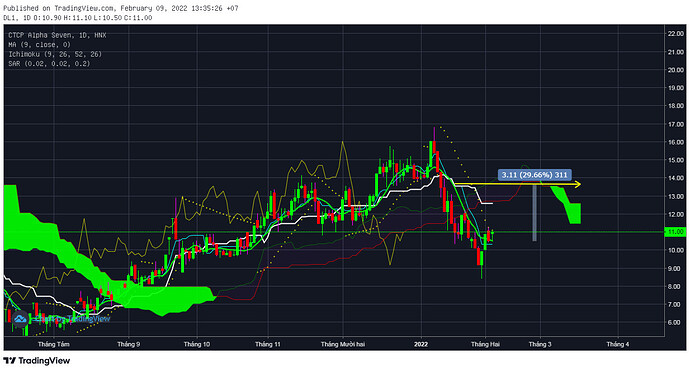The width and height of the screenshot is (690, 370).
Task: Click the 18.00 price axis label
Action: pyautogui.click(x=675, y=106)
